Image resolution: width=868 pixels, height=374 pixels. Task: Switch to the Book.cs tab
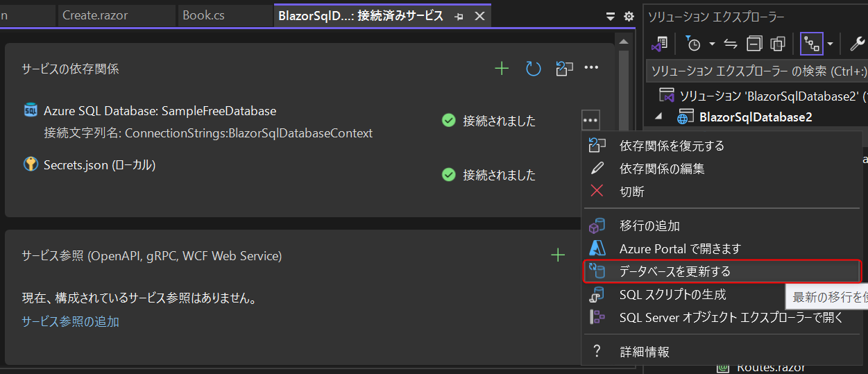tap(203, 15)
